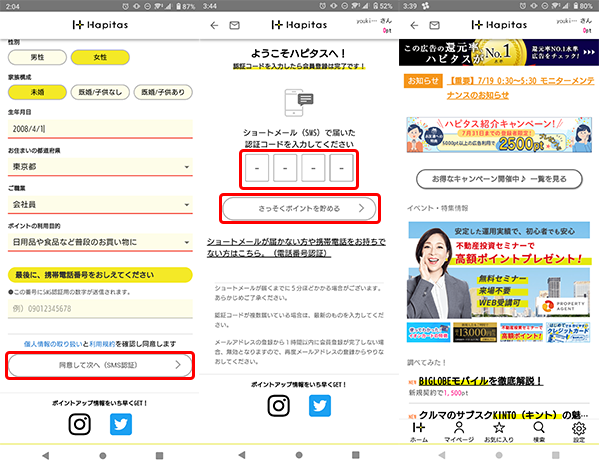Go back using arrow in the middle screen
The height and width of the screenshot is (467, 600).
(x=214, y=25)
